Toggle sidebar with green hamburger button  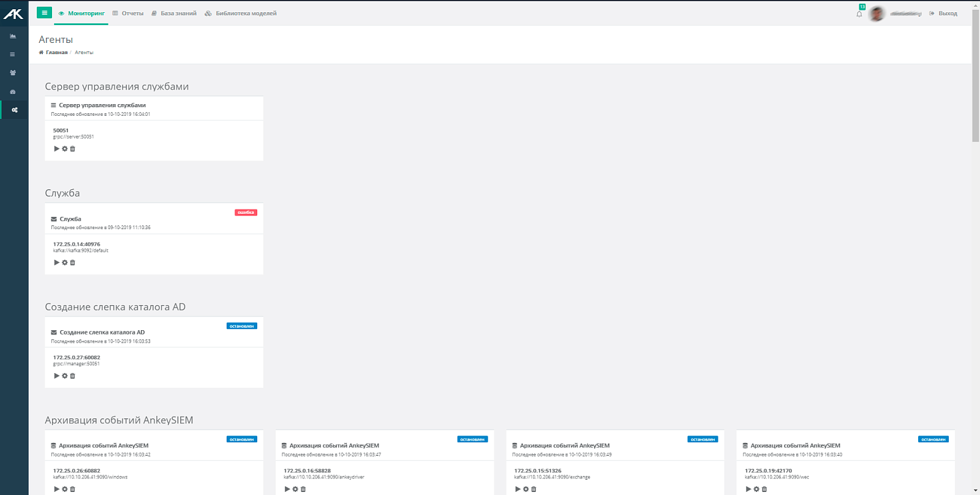[x=44, y=12]
